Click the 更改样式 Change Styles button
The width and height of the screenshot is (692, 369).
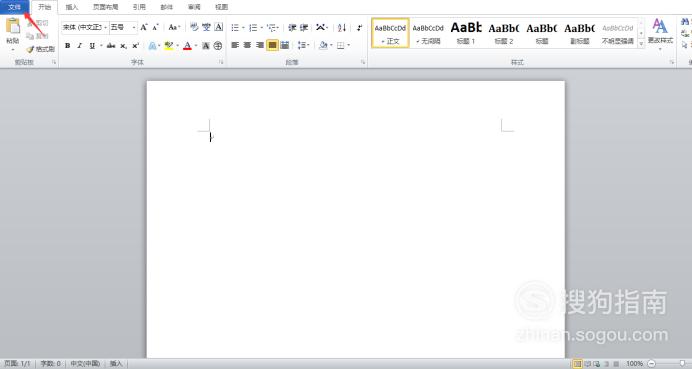(660, 33)
